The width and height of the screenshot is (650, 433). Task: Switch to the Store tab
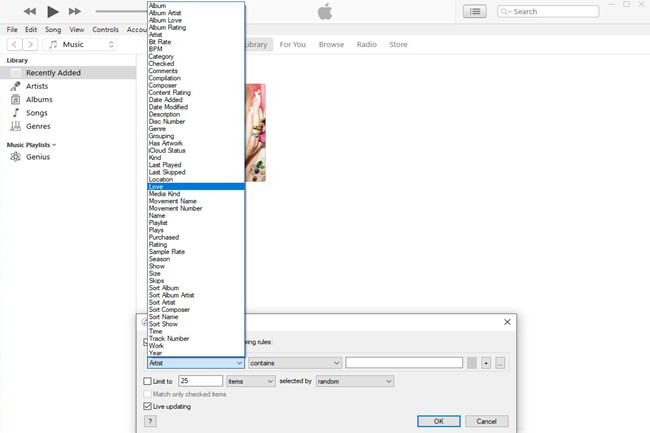398,44
